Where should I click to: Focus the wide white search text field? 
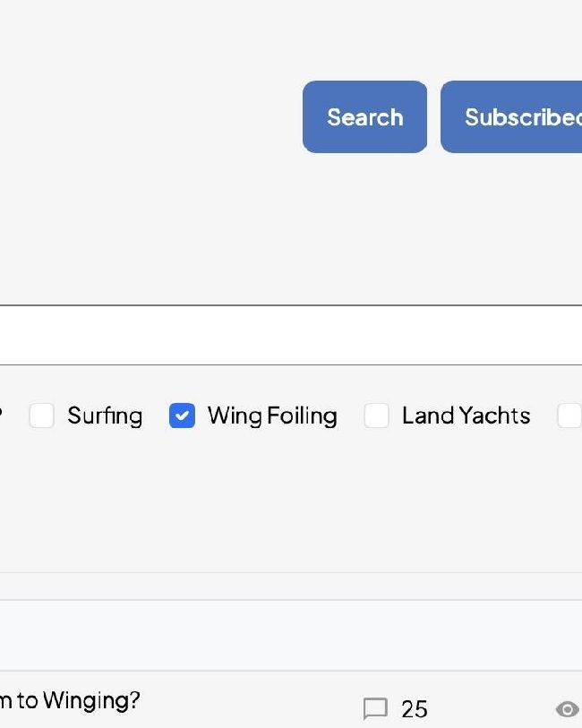[291, 335]
